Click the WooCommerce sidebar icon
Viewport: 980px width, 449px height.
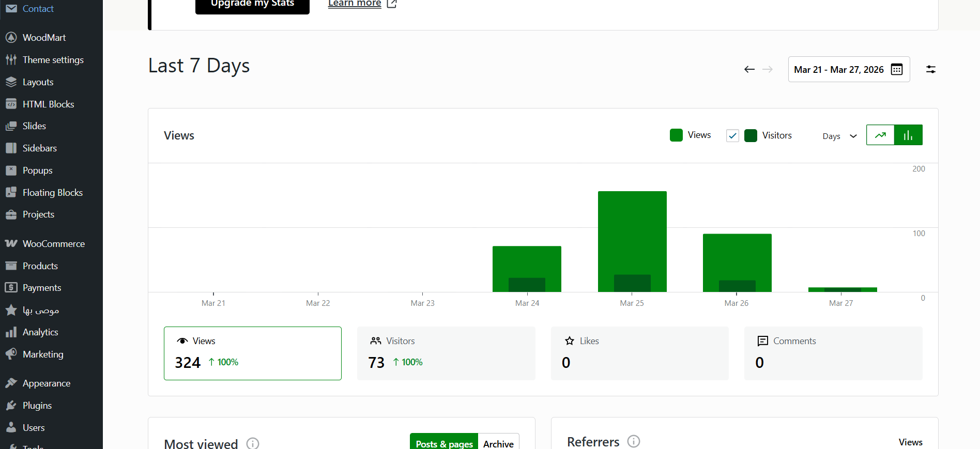pos(11,243)
